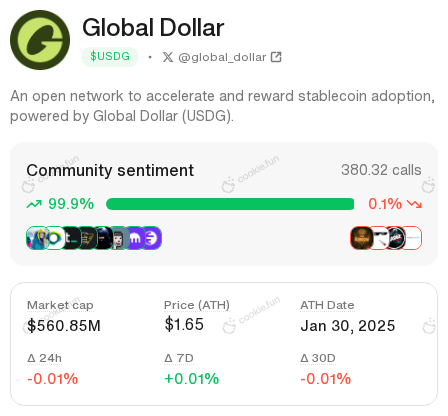Click the X logo icon next to the handle
This screenshot has height=416, width=448.
(x=168, y=57)
